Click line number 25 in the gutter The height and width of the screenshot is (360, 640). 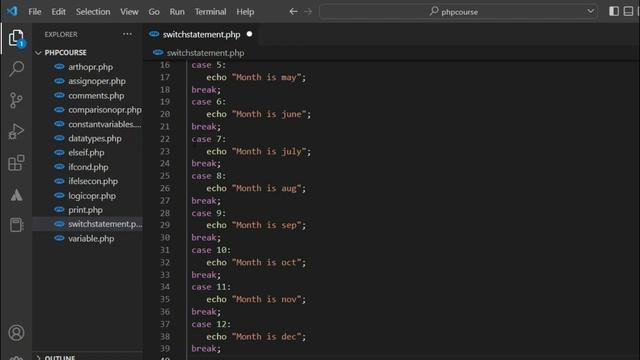(x=165, y=176)
